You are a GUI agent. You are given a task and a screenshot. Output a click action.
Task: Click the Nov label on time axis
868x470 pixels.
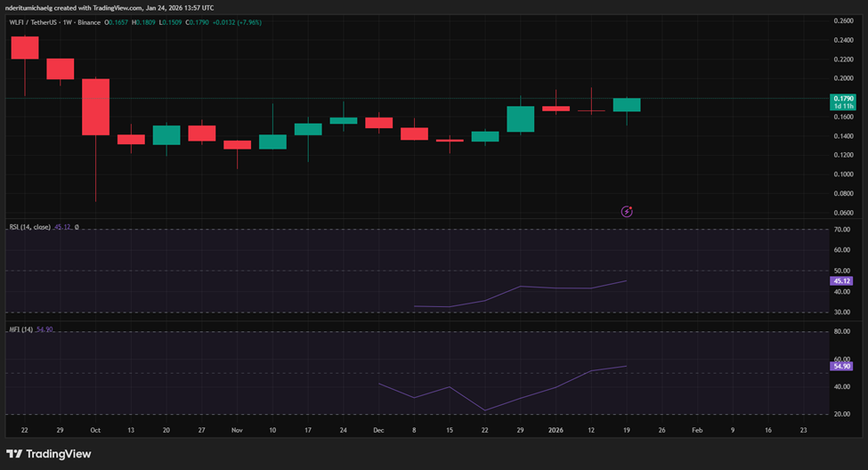click(237, 429)
